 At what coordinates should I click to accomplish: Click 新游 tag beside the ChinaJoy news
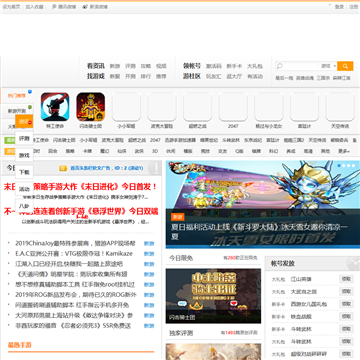149,243
